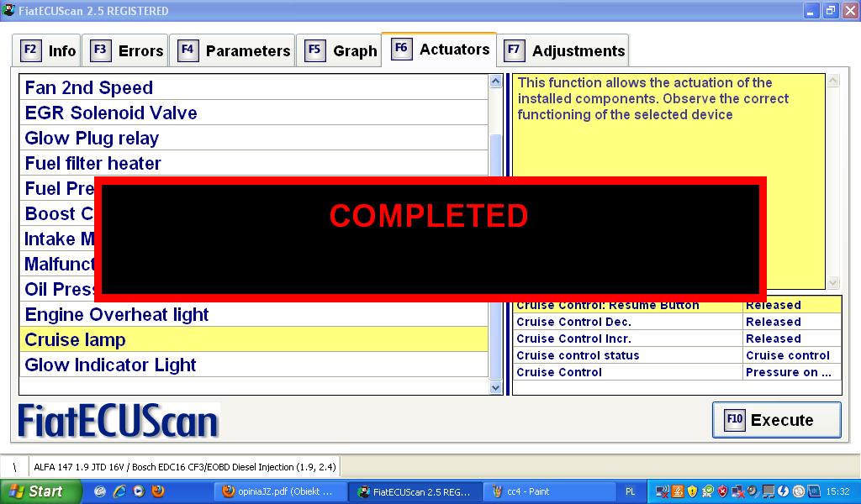Click scroll up arrow of actuator list
Image resolution: width=861 pixels, height=504 pixels.
pyautogui.click(x=495, y=81)
